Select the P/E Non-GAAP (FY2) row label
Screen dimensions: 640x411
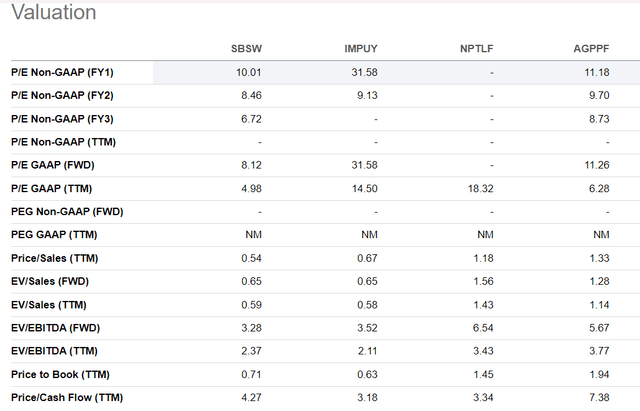pyautogui.click(x=62, y=96)
